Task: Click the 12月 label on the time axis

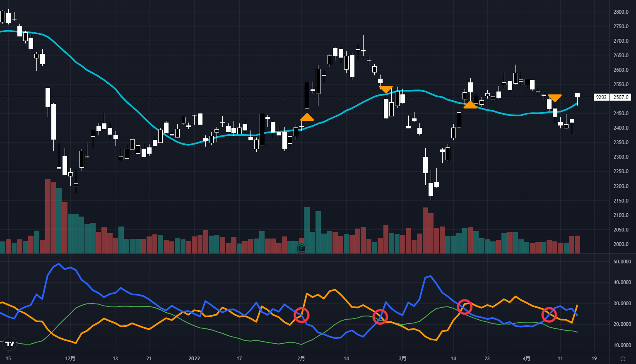Action: [70, 359]
